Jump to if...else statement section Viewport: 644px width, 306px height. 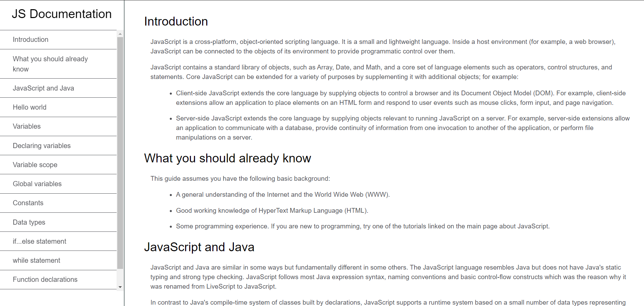point(40,241)
